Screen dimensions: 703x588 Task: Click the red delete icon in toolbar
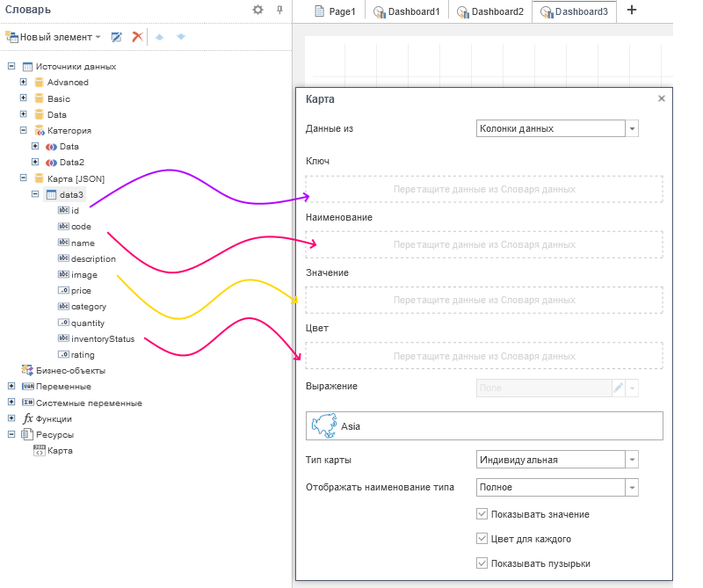pyautogui.click(x=137, y=37)
